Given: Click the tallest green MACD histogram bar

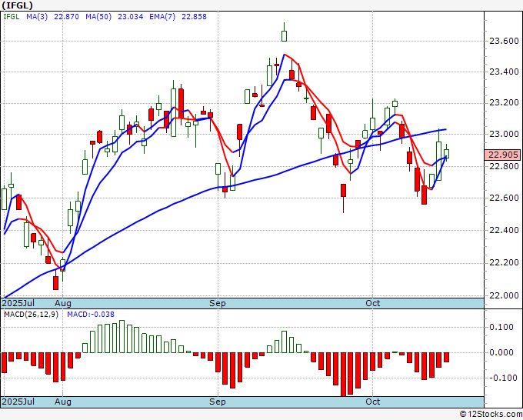Looking at the screenshot, I should pyautogui.click(x=122, y=336).
